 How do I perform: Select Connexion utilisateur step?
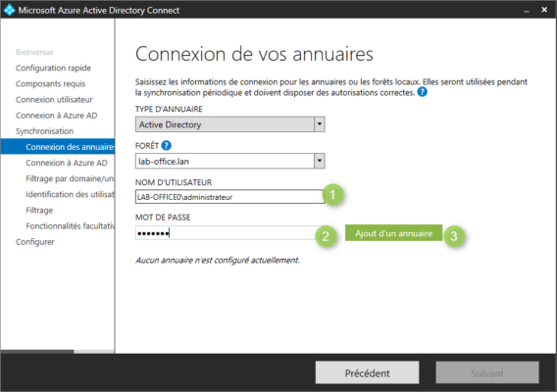[54, 99]
